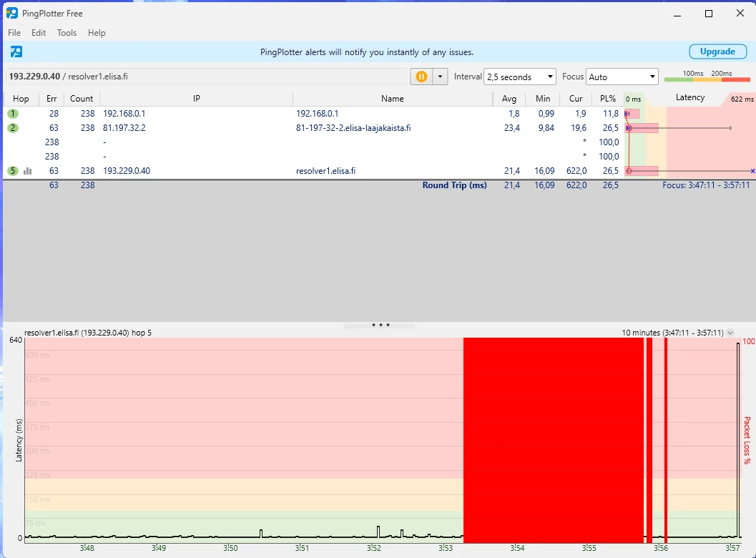This screenshot has width=756, height=558.
Task: Select IP 192.168.0.1 in hop 1 row
Action: point(124,114)
